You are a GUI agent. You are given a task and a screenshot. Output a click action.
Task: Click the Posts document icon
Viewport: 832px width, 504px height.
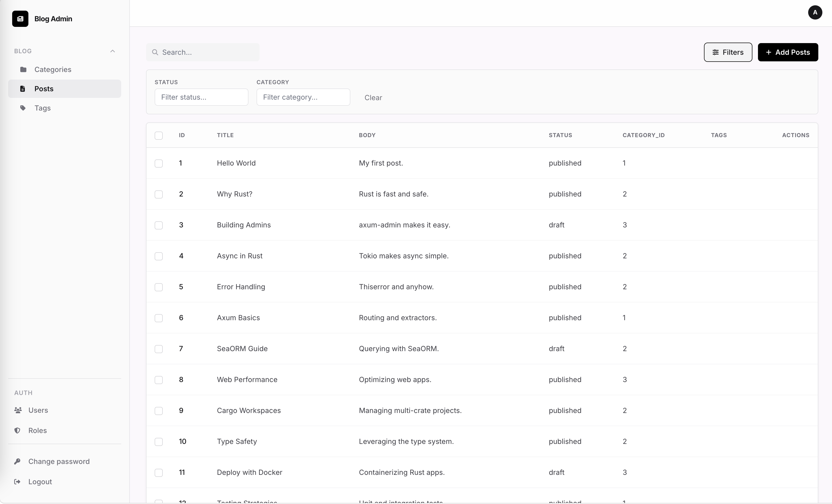point(22,89)
